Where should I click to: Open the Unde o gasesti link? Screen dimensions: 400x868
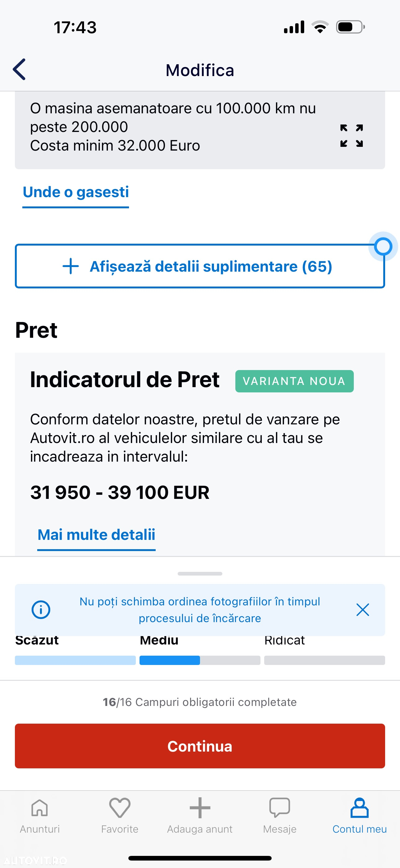[76, 192]
